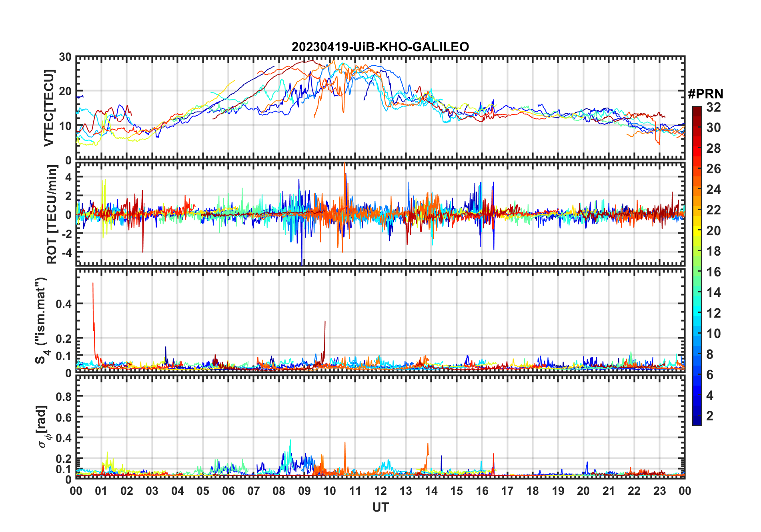Click x-axis tick label 18
Screen dimensions: 761x532
[533, 491]
